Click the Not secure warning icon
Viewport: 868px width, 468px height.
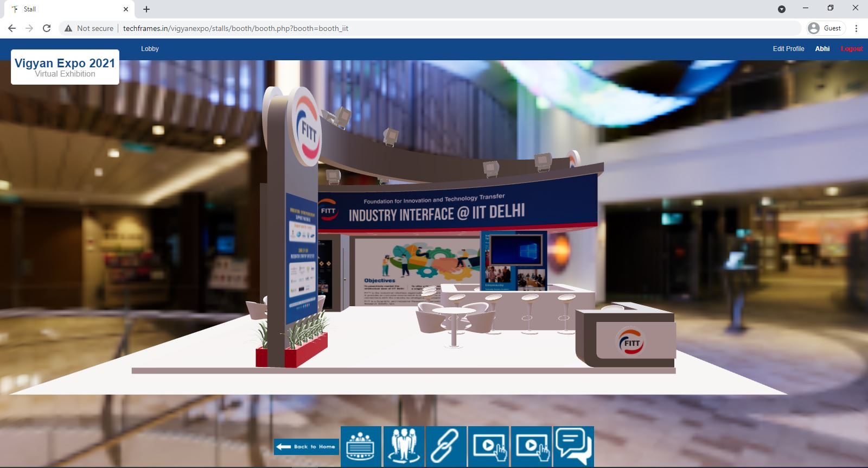pyautogui.click(x=68, y=28)
